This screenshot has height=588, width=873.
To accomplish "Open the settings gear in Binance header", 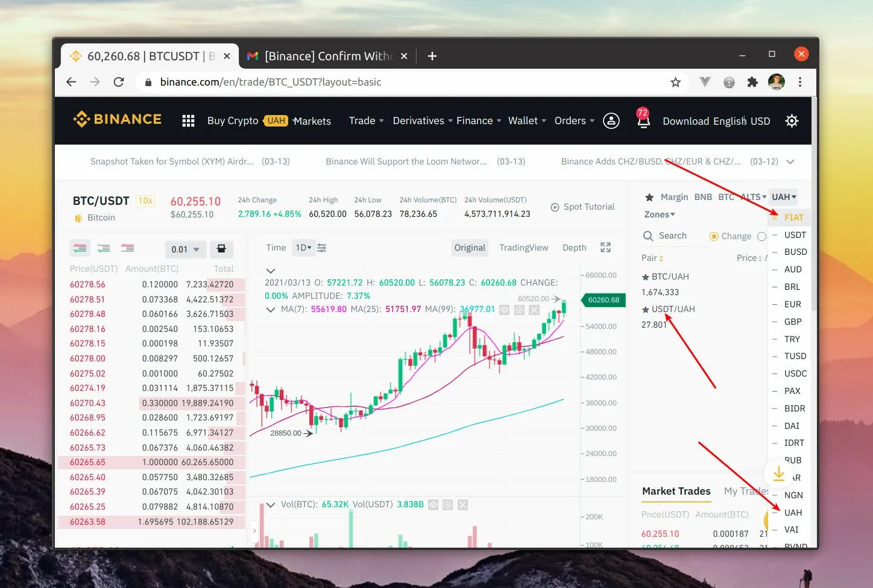I will (792, 121).
